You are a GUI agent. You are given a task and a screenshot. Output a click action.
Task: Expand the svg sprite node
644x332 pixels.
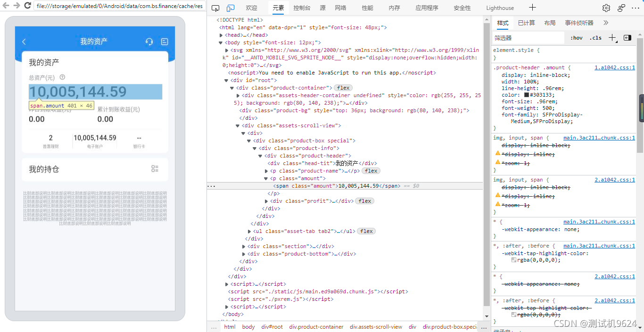point(227,50)
